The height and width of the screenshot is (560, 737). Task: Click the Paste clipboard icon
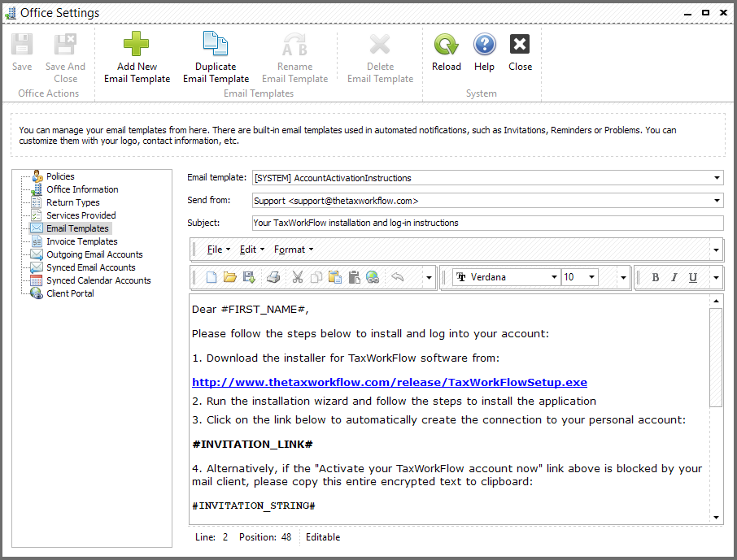[x=334, y=277]
